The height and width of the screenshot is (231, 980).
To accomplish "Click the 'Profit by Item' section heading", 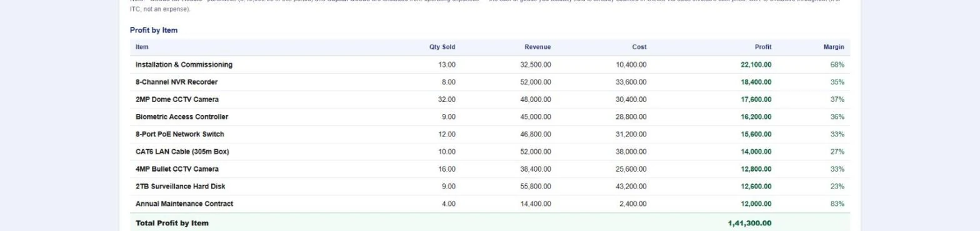I will [x=154, y=30].
